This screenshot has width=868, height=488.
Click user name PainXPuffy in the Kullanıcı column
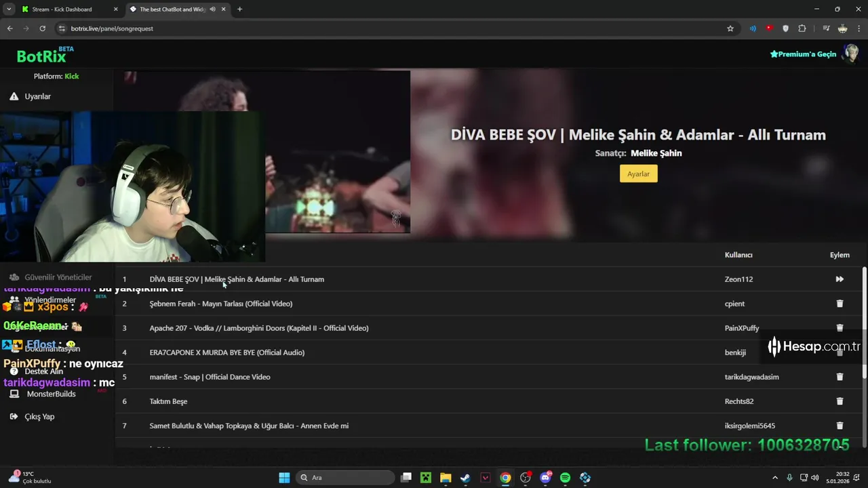point(742,328)
